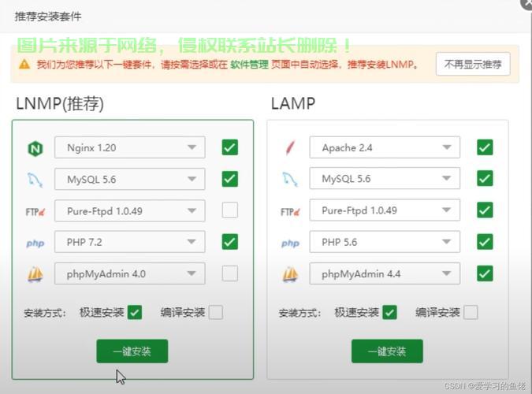
Task: Click the PHP icon next to PHP 5.6
Action: click(x=290, y=243)
